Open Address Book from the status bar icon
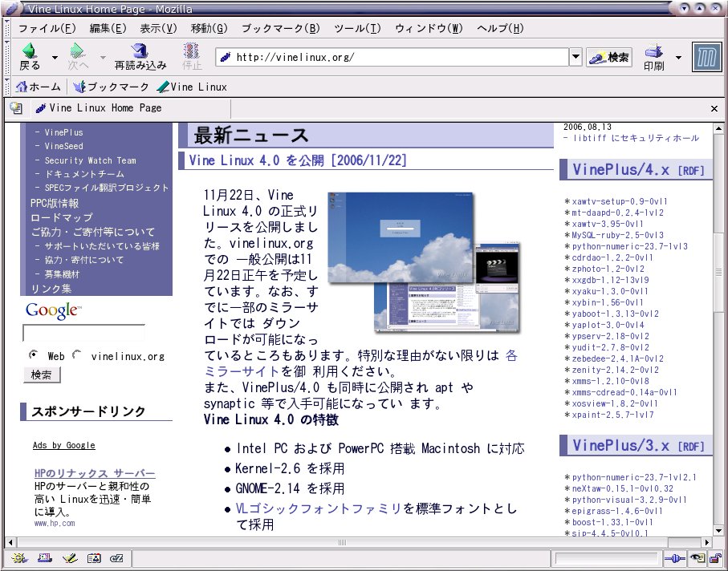This screenshot has width=728, height=571. pos(94,558)
